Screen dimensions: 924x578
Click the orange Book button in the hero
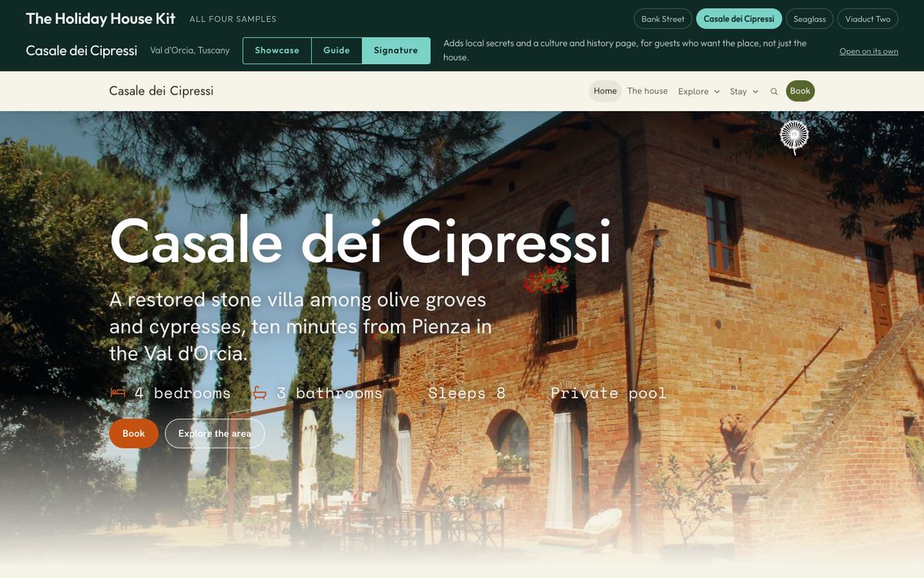tap(134, 434)
